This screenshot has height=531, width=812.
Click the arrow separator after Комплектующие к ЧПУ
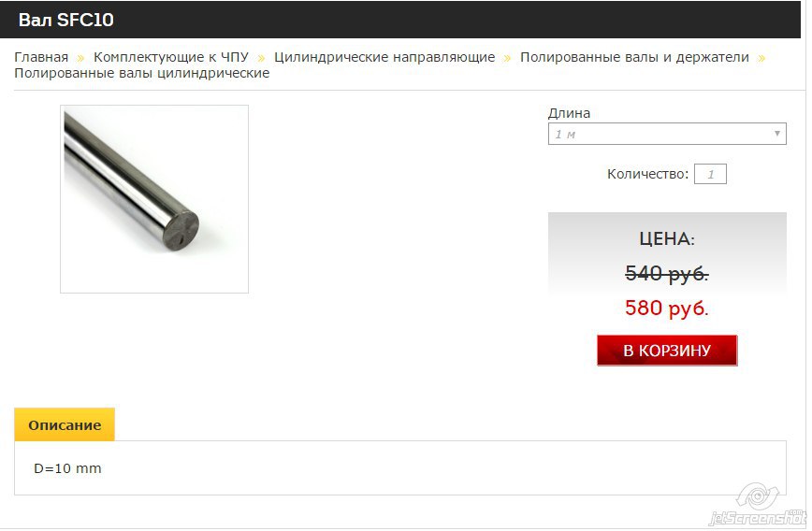click(261, 58)
